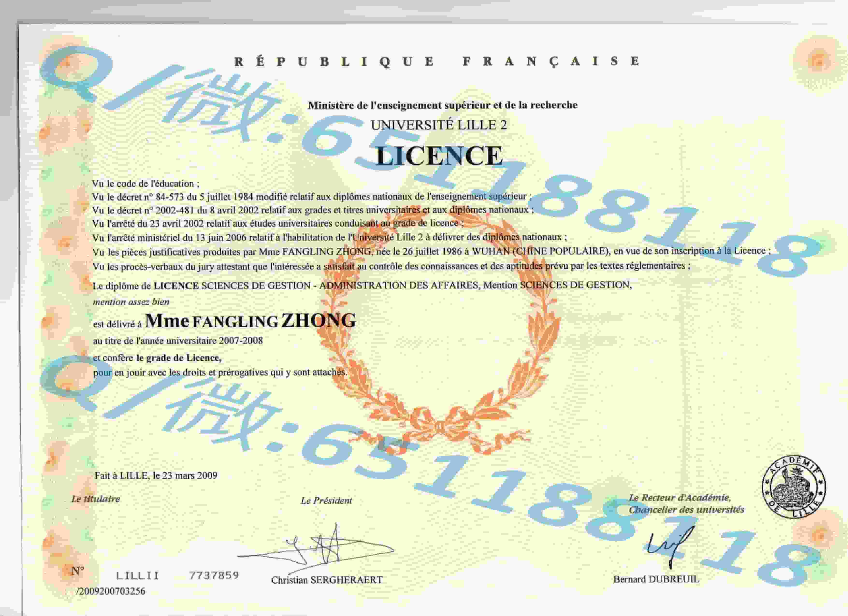Select the name 'Bernard DUBREUIL'
This screenshot has height=616, width=848.
[656, 579]
